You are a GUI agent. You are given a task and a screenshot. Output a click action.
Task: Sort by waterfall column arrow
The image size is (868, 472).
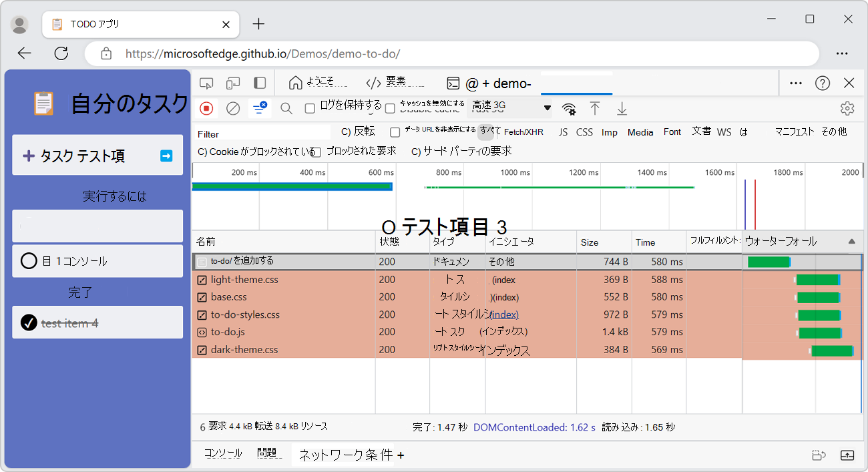pos(851,241)
